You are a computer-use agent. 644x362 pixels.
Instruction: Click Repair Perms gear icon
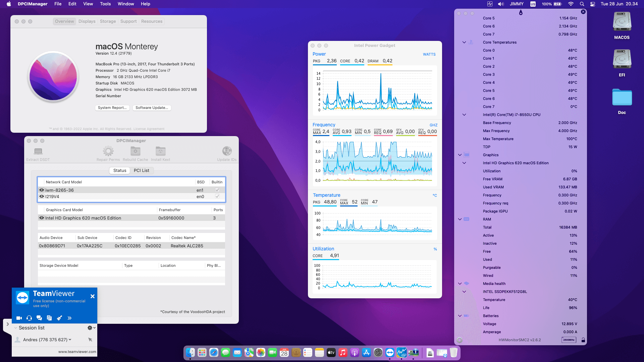pos(108,151)
